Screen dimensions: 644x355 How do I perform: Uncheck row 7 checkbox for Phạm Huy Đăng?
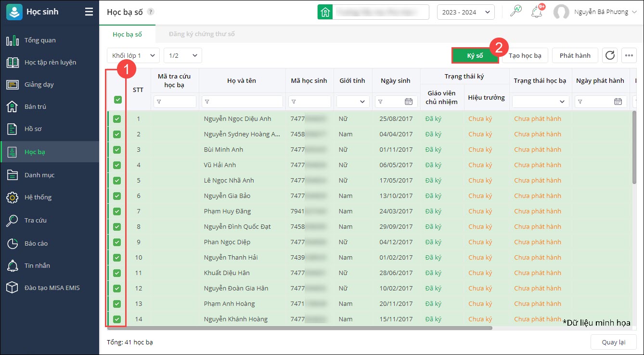[x=117, y=211]
